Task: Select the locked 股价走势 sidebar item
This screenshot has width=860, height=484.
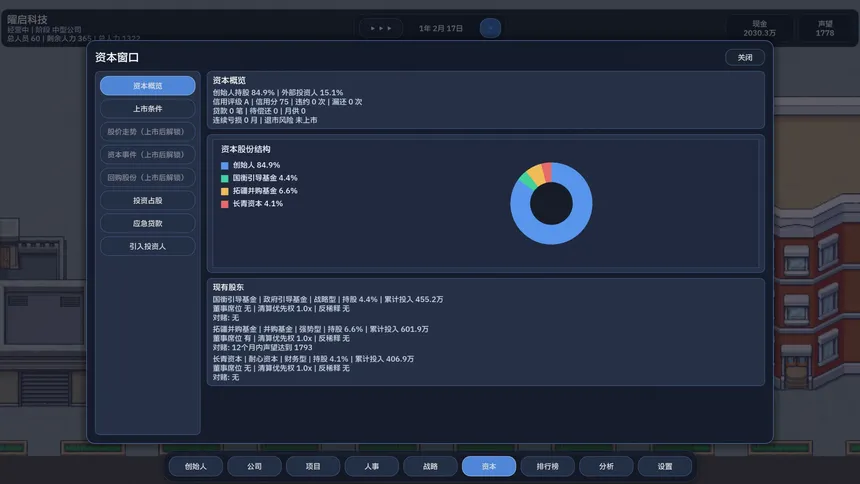Action: tap(148, 132)
